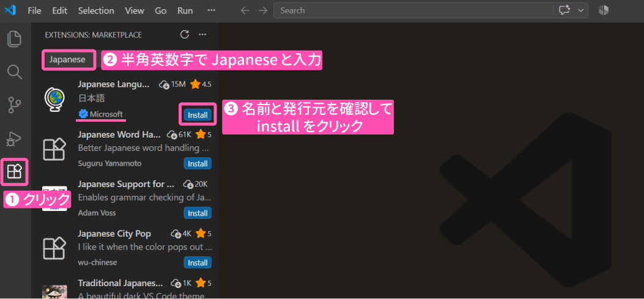This screenshot has width=644, height=299.
Task: Select Japanese Support for entry title
Action: 126,183
